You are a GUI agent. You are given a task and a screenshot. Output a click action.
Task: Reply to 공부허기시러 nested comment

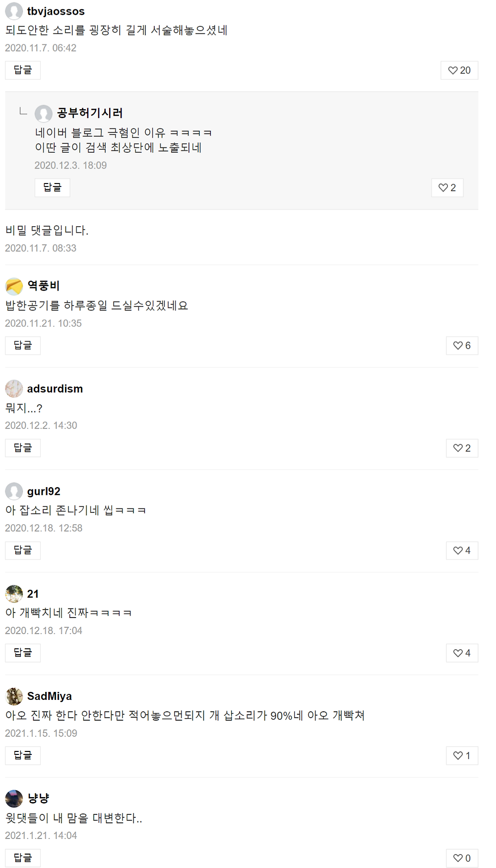(52, 187)
